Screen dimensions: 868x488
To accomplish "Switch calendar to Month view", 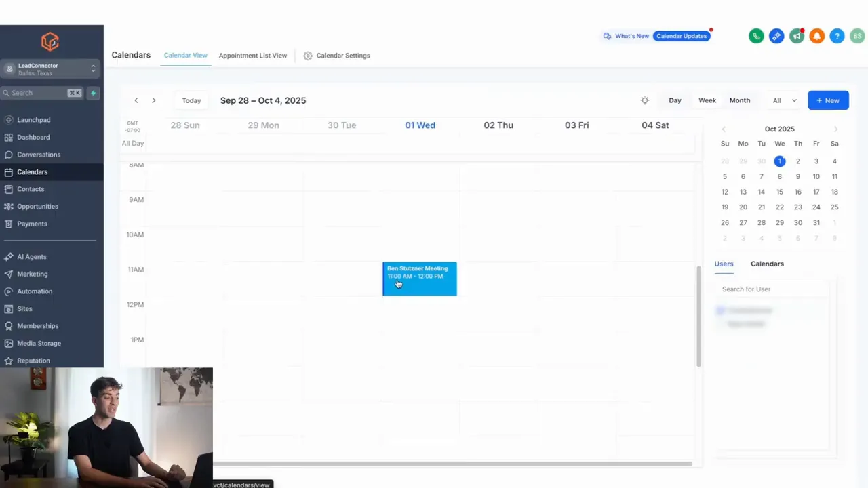I will click(739, 100).
